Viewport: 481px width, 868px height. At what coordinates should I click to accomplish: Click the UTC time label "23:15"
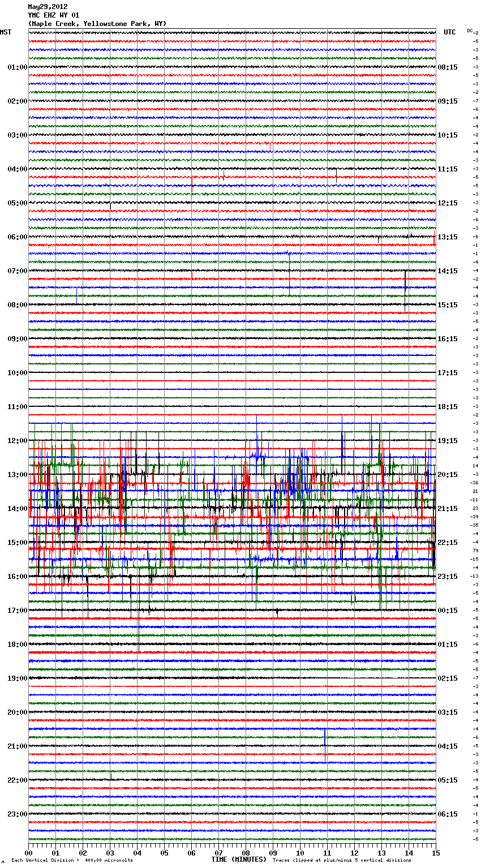[448, 577]
